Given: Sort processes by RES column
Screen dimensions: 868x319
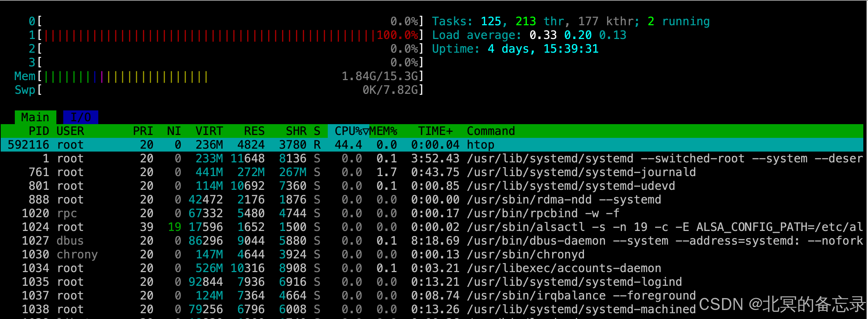Looking at the screenshot, I should click(x=254, y=131).
